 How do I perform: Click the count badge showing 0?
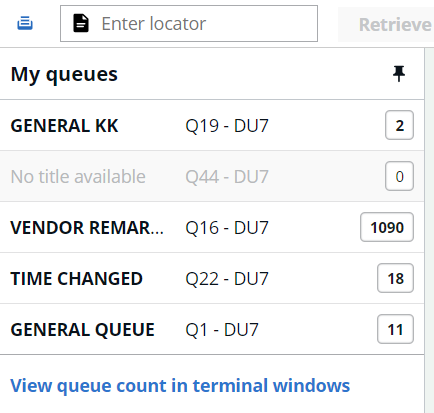pyautogui.click(x=399, y=176)
